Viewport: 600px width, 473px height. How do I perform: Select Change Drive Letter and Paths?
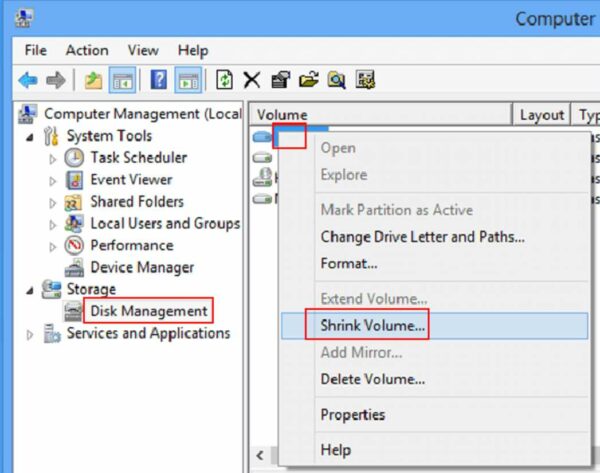422,237
